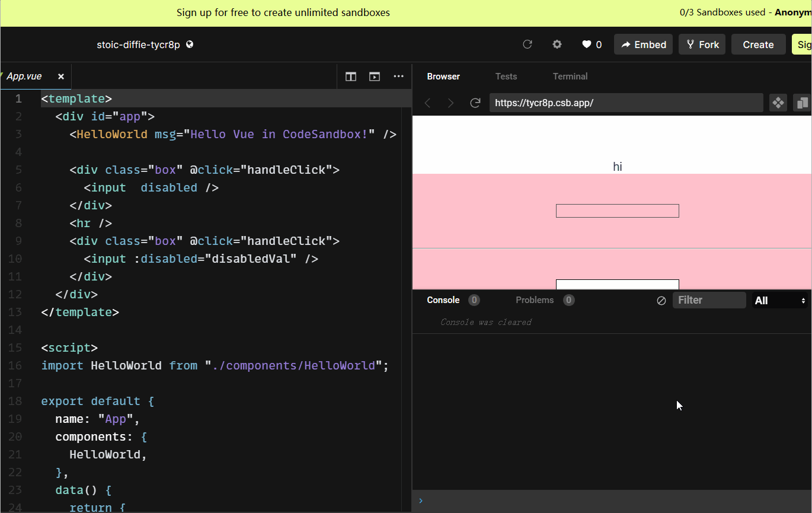Click the sign up for free banner text
The height and width of the screenshot is (513, 812).
(x=283, y=12)
